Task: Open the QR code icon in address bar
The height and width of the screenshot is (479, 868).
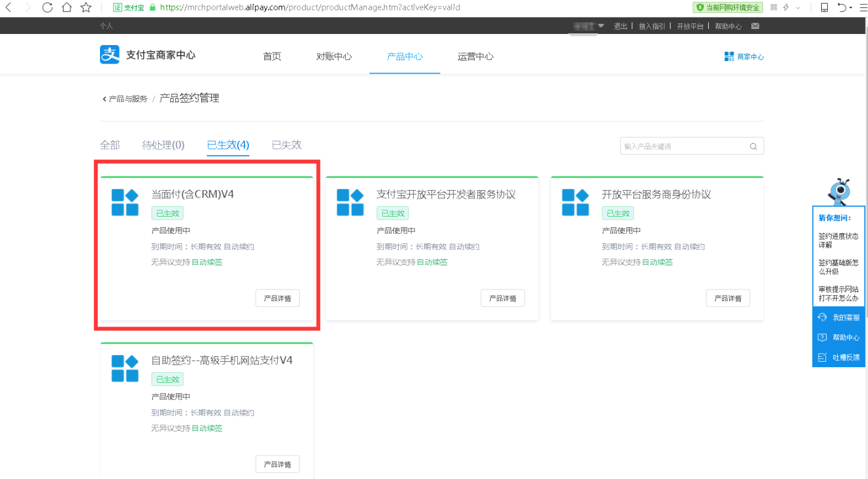Action: [x=774, y=7]
